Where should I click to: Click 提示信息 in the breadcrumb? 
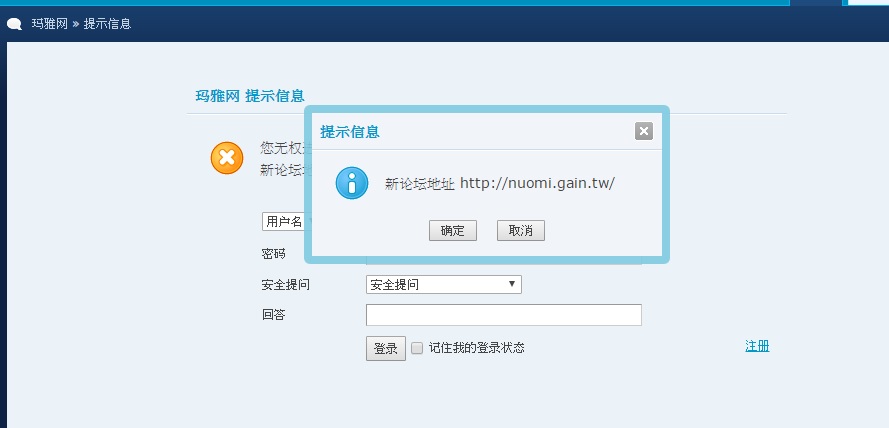coord(107,24)
